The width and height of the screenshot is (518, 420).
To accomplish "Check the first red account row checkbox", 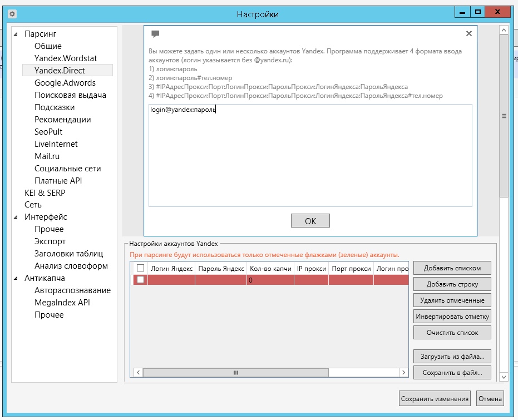I will point(140,280).
